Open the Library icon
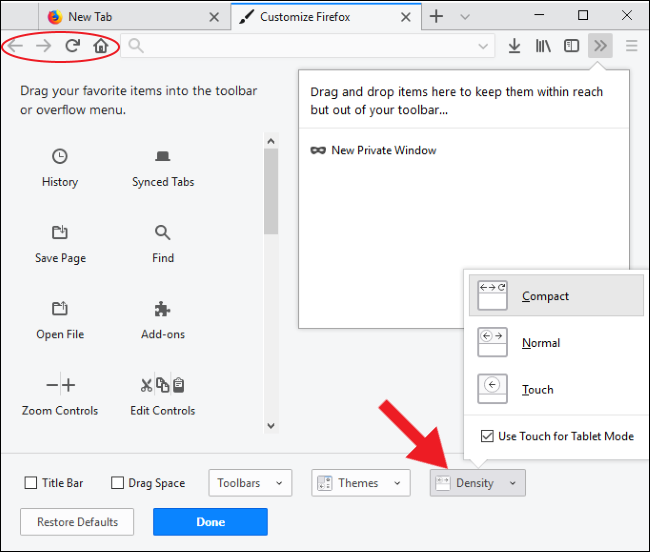 (543, 46)
